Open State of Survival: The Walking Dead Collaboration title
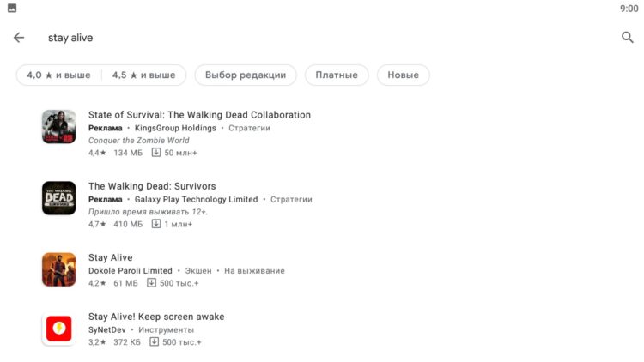This screenshot has width=644, height=362. coord(199,115)
